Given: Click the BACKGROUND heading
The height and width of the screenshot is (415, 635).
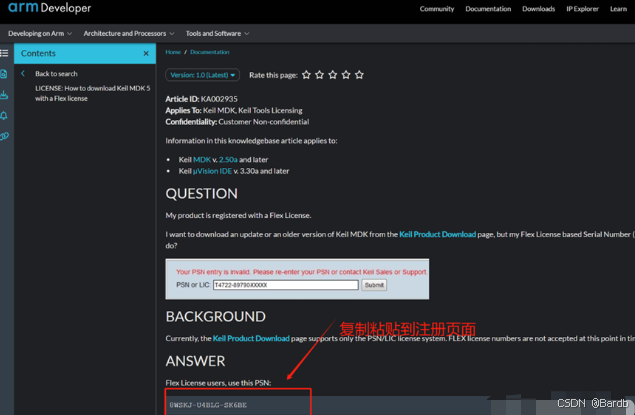Looking at the screenshot, I should click(x=215, y=317).
